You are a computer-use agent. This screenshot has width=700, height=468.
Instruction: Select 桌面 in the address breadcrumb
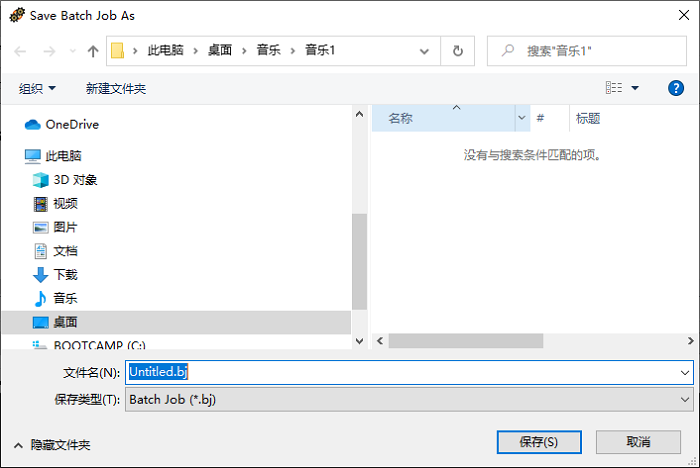click(220, 50)
